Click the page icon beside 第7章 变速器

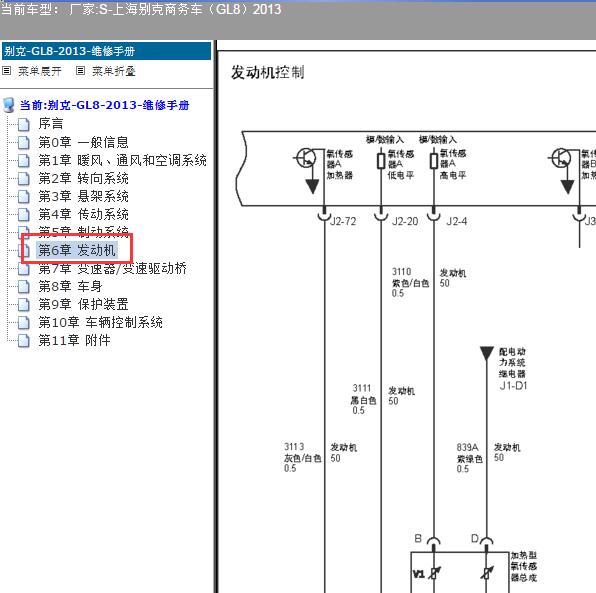point(24,269)
